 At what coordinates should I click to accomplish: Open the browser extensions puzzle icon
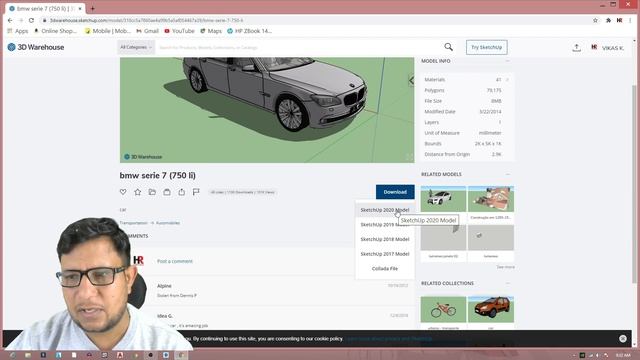point(608,20)
